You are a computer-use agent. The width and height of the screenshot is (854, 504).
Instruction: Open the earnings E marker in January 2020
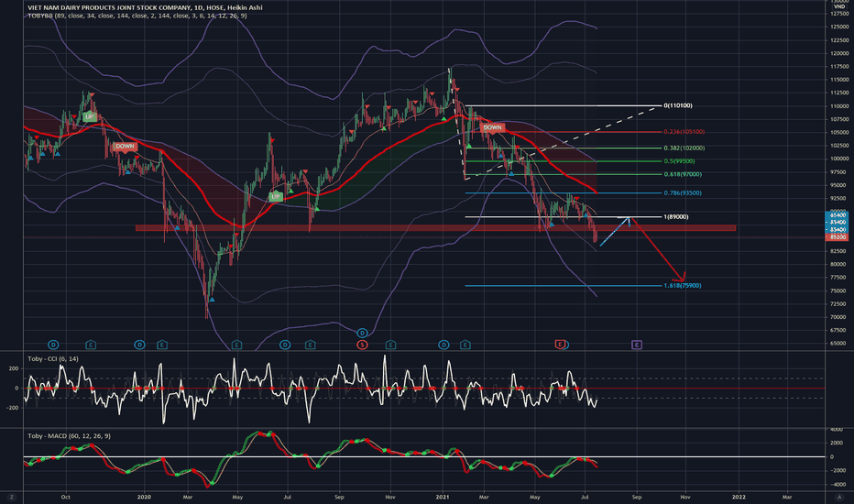tap(162, 345)
